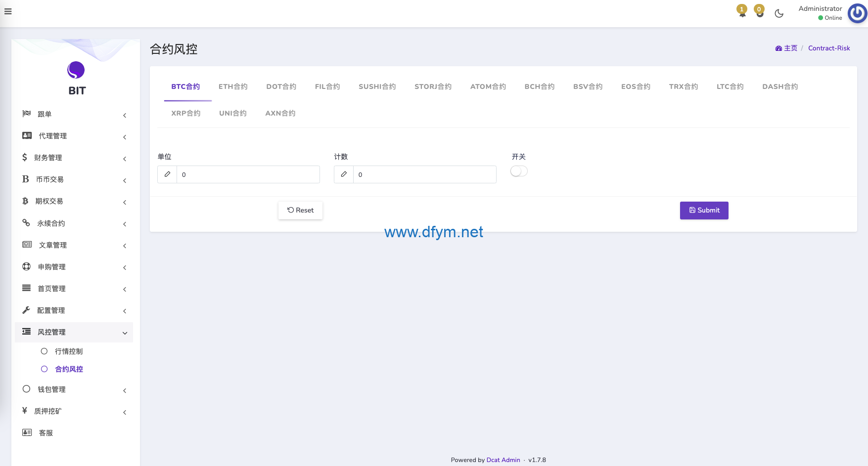Screen dimensions: 868x466
Task: Click the flag icon beside 跟单
Action: tap(27, 114)
